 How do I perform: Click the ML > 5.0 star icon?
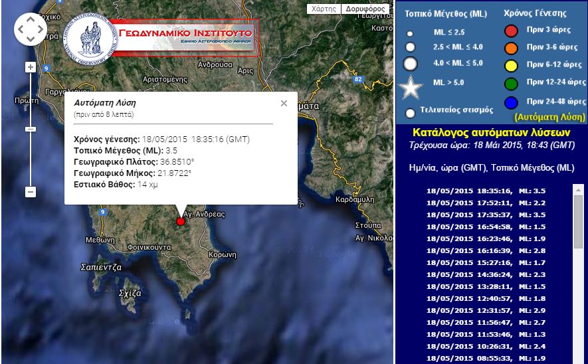click(411, 87)
